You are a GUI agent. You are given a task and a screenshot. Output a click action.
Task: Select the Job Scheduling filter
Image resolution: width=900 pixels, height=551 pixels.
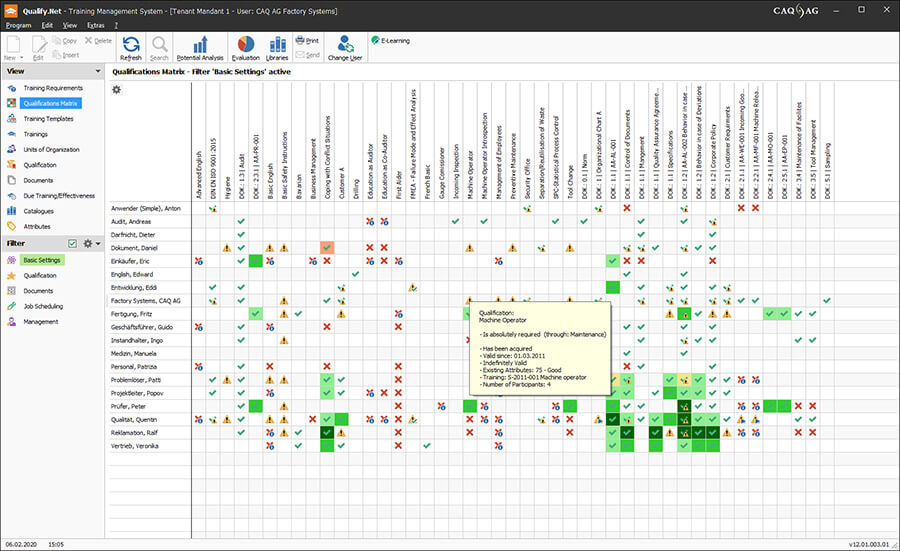tap(43, 306)
